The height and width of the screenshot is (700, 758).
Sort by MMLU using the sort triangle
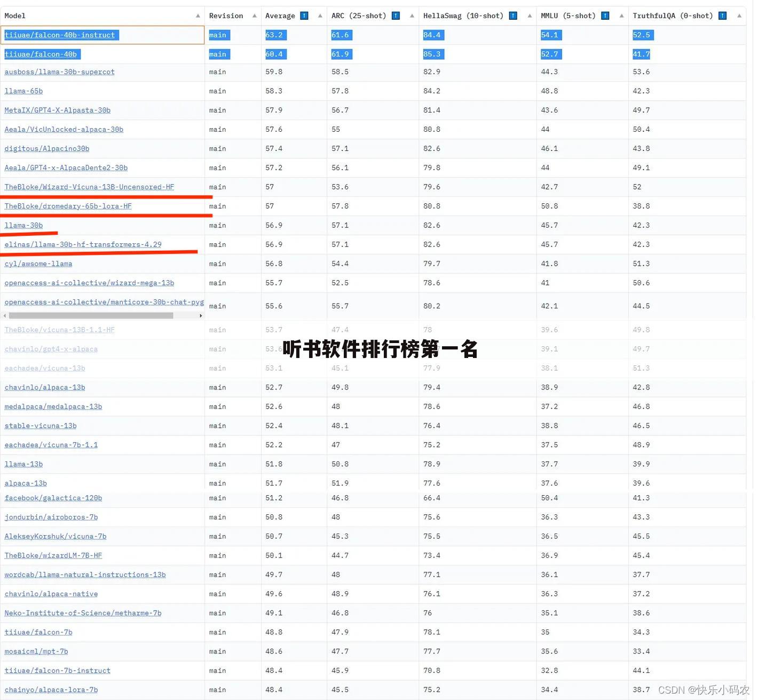[x=621, y=16]
